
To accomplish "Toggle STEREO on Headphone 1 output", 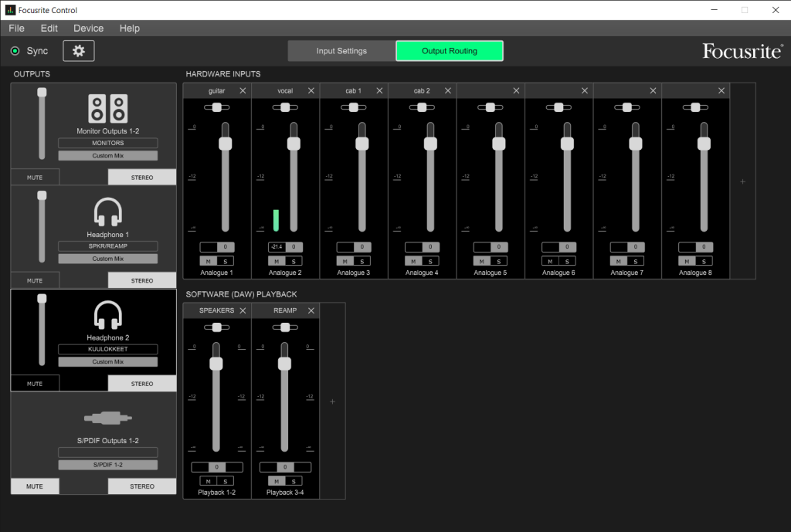I will [142, 281].
